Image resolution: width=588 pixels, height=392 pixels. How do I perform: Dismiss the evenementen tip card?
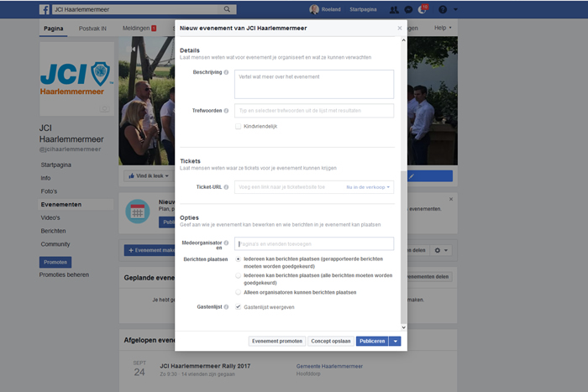[x=451, y=199]
